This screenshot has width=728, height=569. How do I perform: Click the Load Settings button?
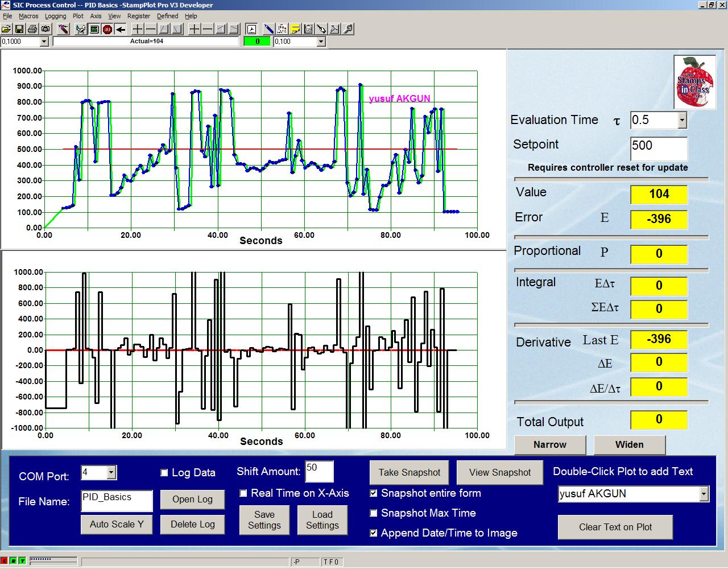point(322,519)
